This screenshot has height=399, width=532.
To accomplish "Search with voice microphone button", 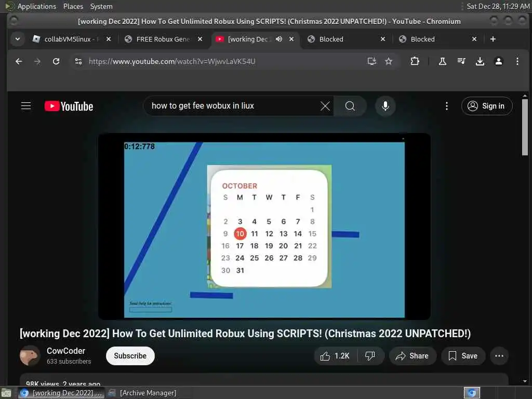I will coord(385,106).
